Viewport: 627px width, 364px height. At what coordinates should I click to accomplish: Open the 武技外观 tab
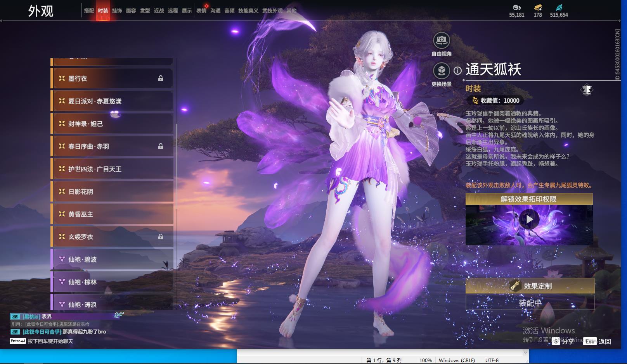[272, 10]
